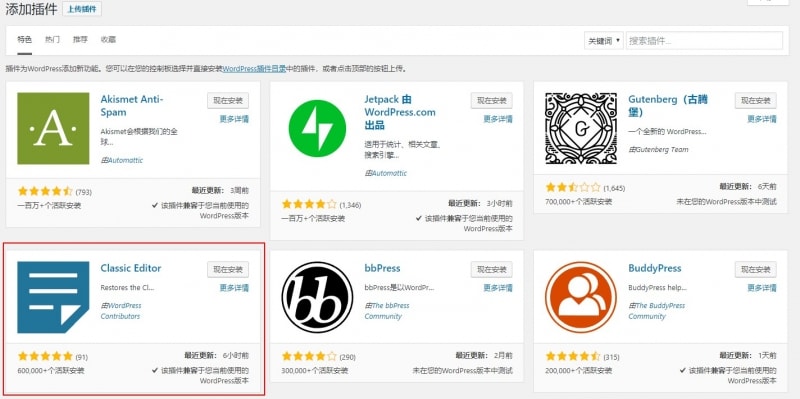Viewport: 800px width, 399px height.
Task: Click the Jetpack 由 WordPress.com 出品 title
Action: [x=399, y=112]
